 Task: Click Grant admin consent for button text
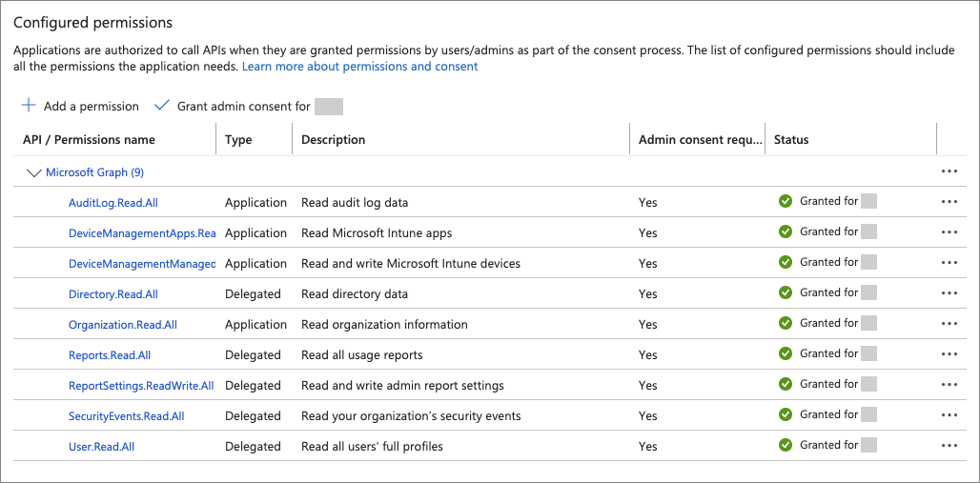(244, 107)
